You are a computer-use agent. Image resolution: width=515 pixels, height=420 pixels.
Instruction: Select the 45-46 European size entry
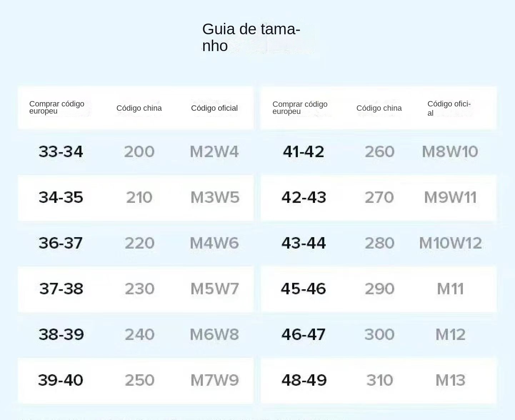pyautogui.click(x=304, y=289)
